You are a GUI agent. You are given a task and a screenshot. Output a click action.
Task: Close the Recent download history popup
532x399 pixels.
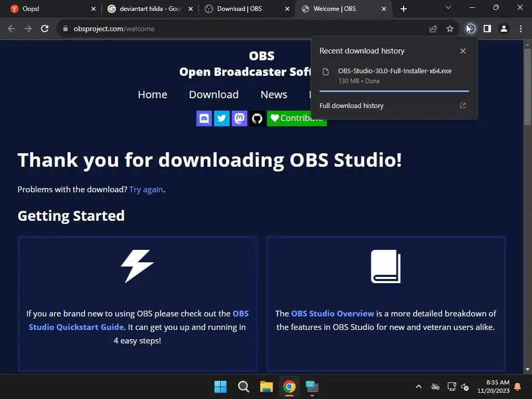[x=463, y=51]
